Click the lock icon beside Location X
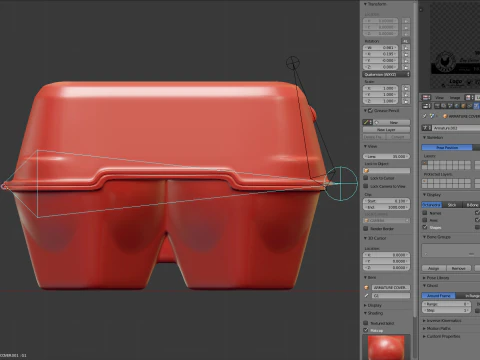 (x=406, y=21)
